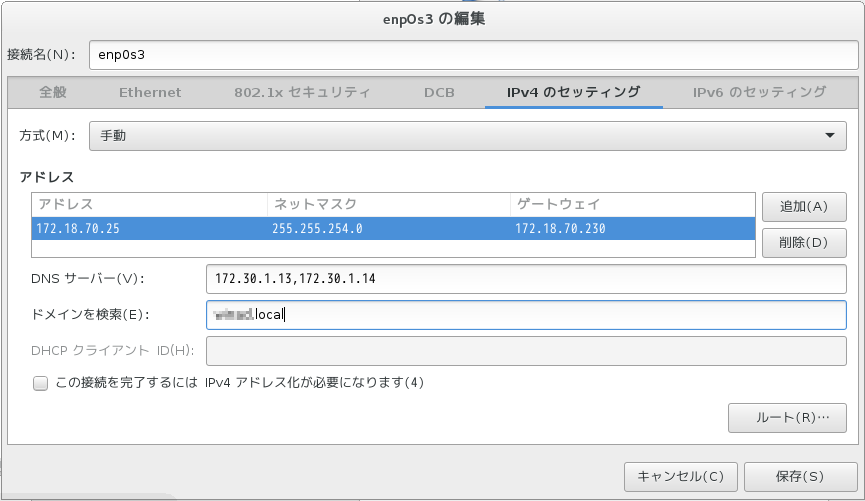865x501 pixels.
Task: Select gateway cell 172.18.70.230
Action: pyautogui.click(x=633, y=228)
